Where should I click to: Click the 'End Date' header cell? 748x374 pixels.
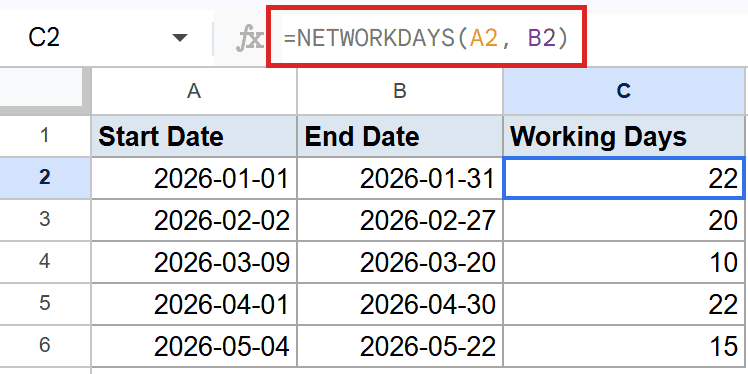(x=400, y=136)
